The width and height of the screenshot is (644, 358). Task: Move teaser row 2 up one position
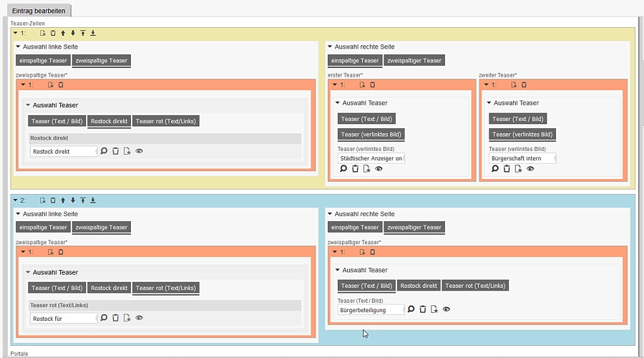click(63, 200)
